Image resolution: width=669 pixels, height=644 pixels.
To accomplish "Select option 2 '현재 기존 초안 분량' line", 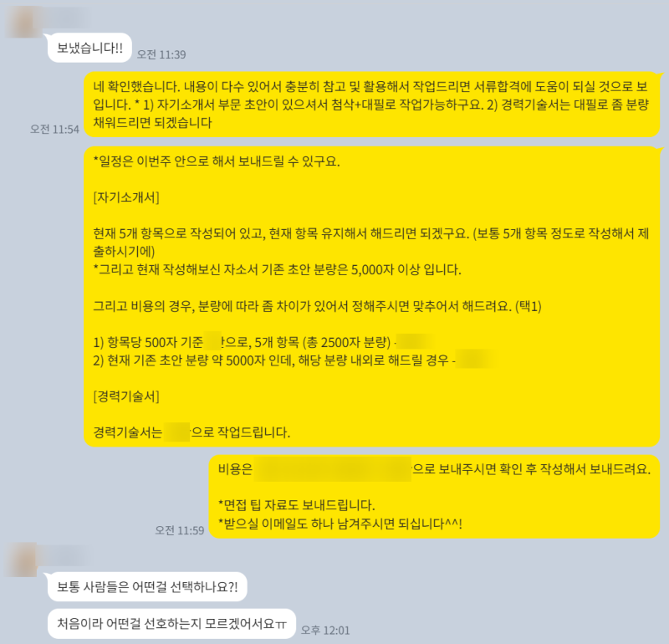I will (x=294, y=360).
